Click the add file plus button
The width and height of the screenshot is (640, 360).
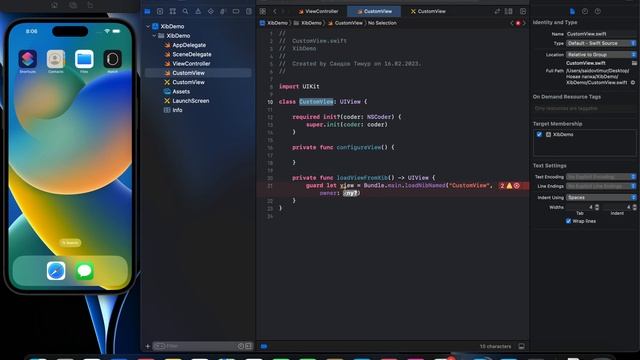(148, 347)
